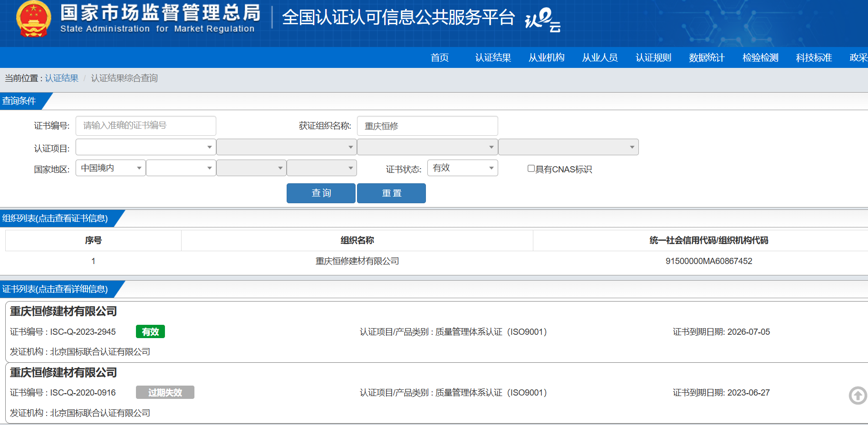Click the 组织名称 column header

pos(357,240)
